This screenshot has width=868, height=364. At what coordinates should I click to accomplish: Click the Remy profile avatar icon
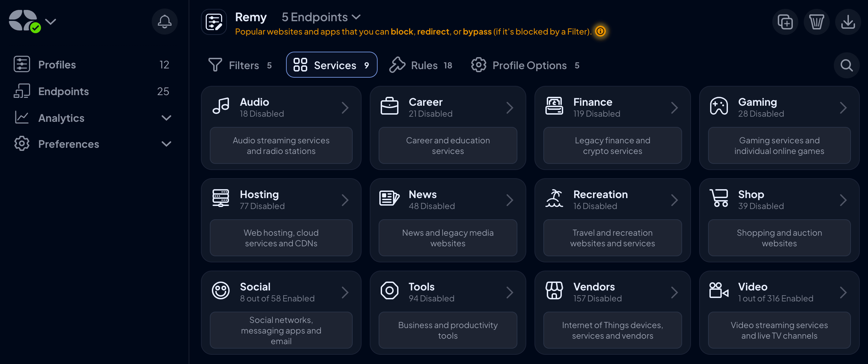click(214, 22)
